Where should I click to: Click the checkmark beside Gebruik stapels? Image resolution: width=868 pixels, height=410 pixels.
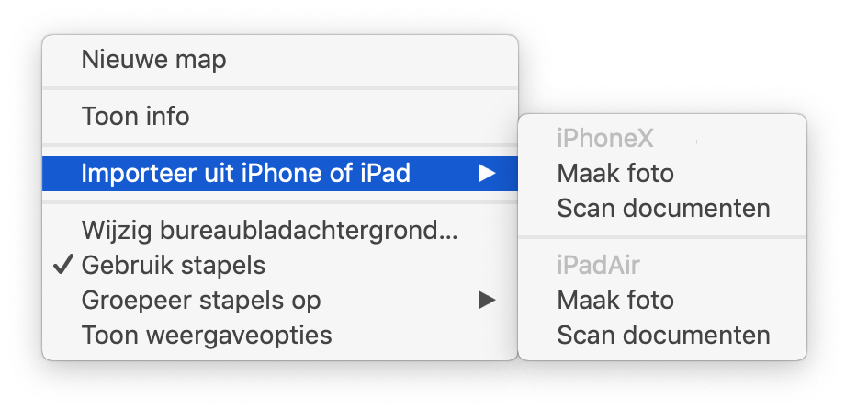pos(63,266)
